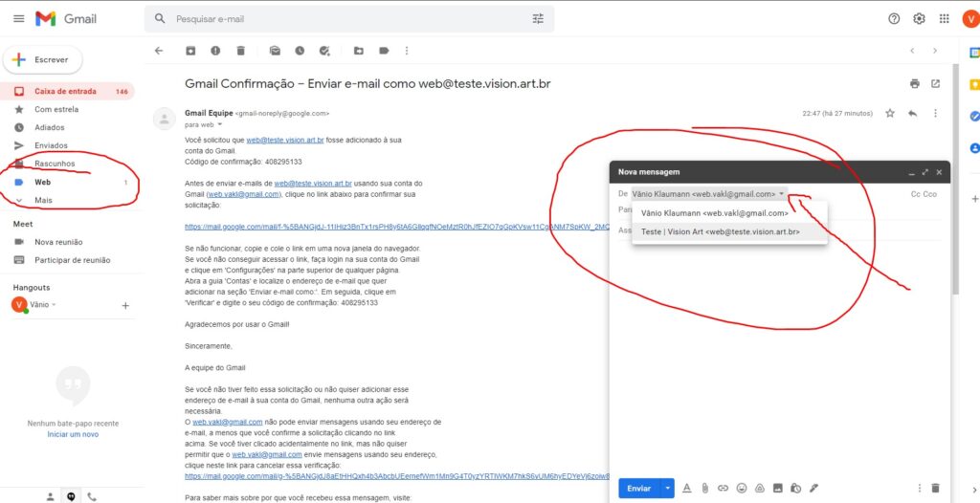Click the Enviar send button
Image resolution: width=980 pixels, height=503 pixels.
638,488
